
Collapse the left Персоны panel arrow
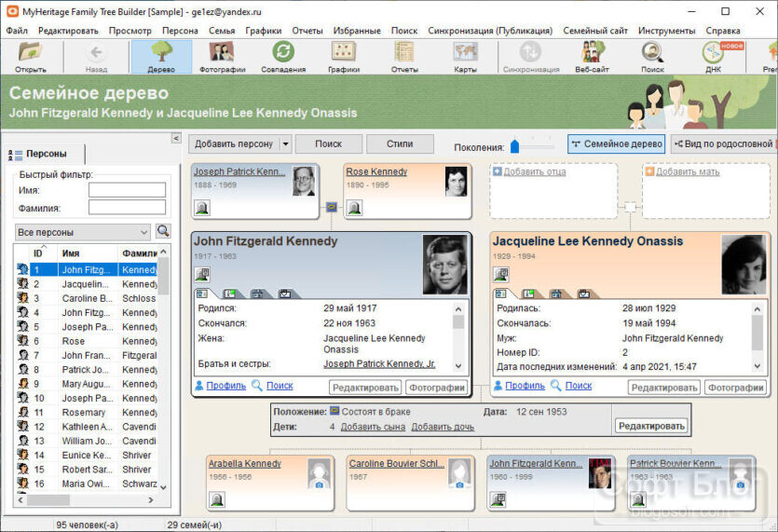[x=176, y=138]
